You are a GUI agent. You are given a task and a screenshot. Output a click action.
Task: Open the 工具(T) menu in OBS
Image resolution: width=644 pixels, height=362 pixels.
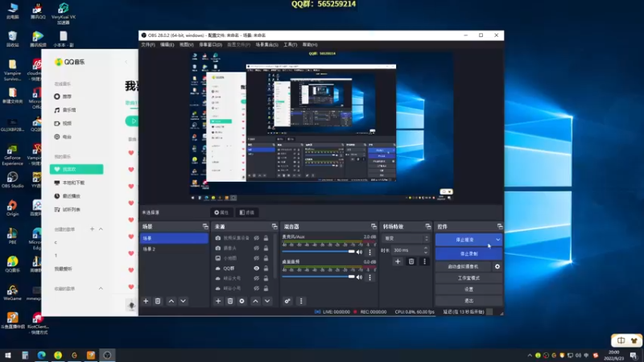point(290,45)
